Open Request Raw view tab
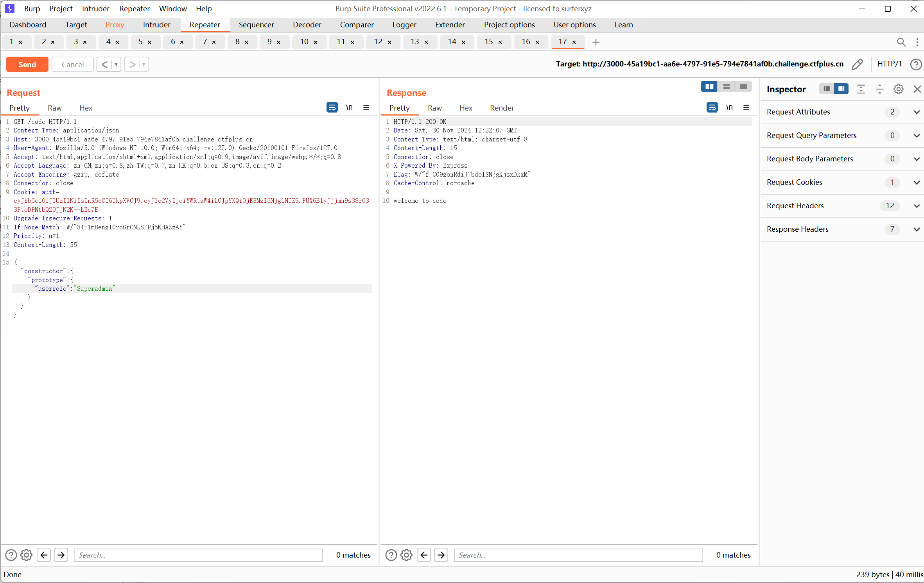The image size is (924, 583). 55,108
